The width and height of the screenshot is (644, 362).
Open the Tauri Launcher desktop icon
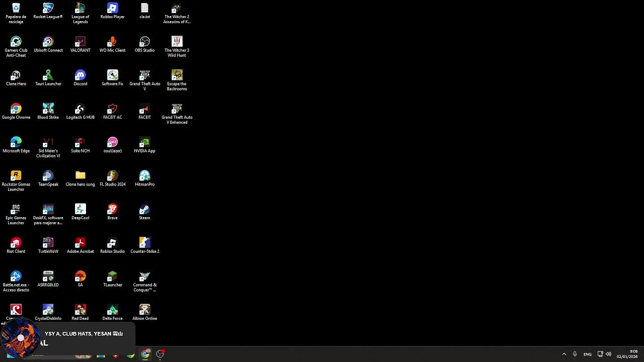[x=48, y=78]
